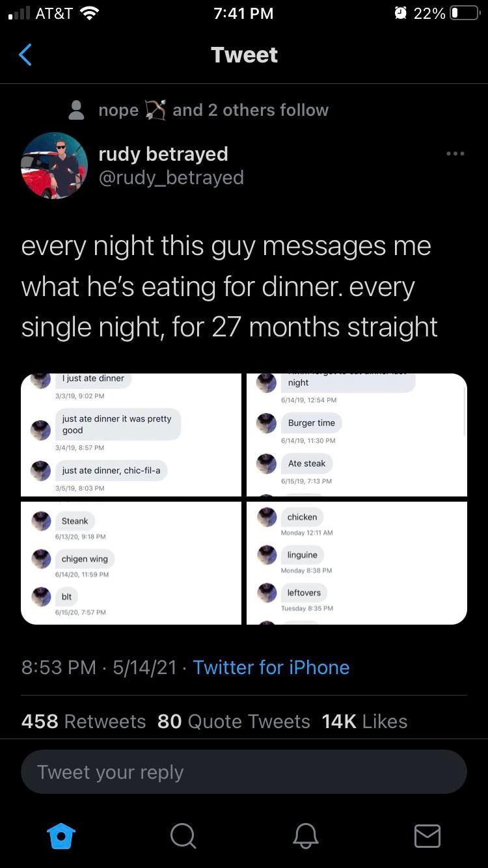Viewport: 488px width, 868px height.
Task: Select the Search magnifier icon
Action: (183, 836)
